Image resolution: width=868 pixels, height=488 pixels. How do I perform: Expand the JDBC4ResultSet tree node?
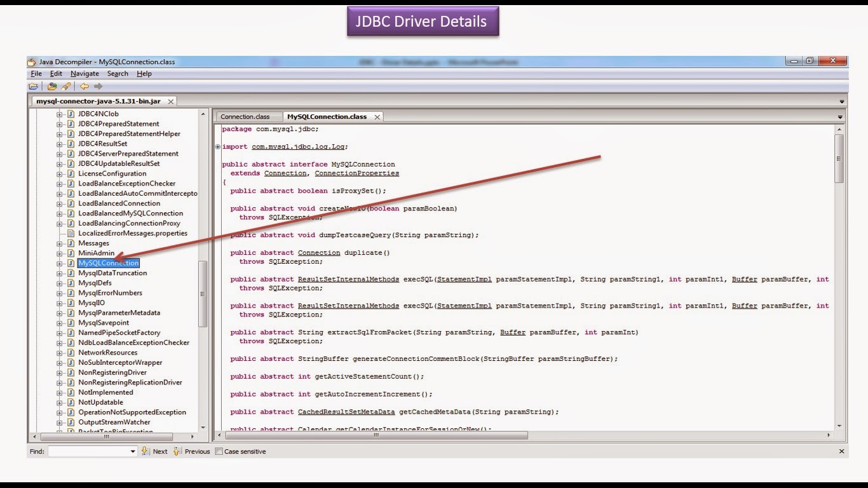point(60,144)
